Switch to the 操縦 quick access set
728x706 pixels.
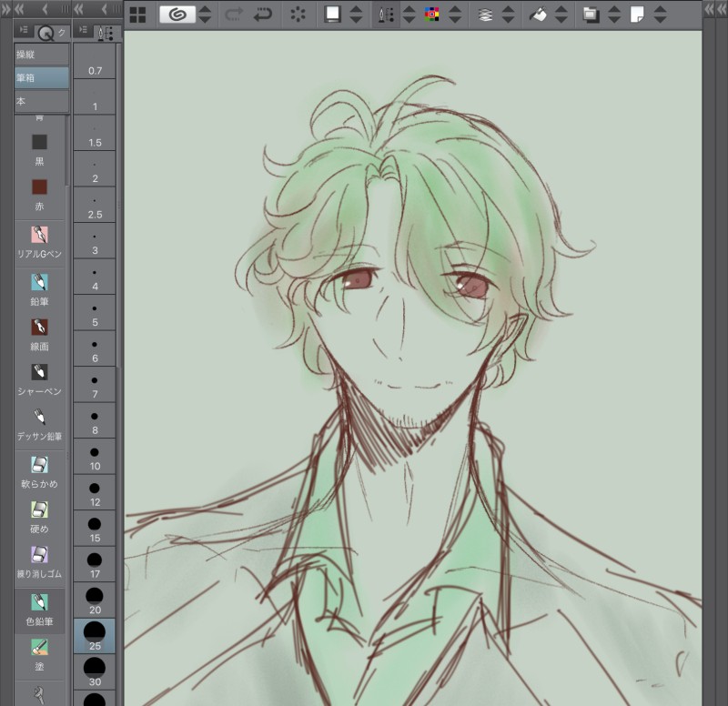42,55
